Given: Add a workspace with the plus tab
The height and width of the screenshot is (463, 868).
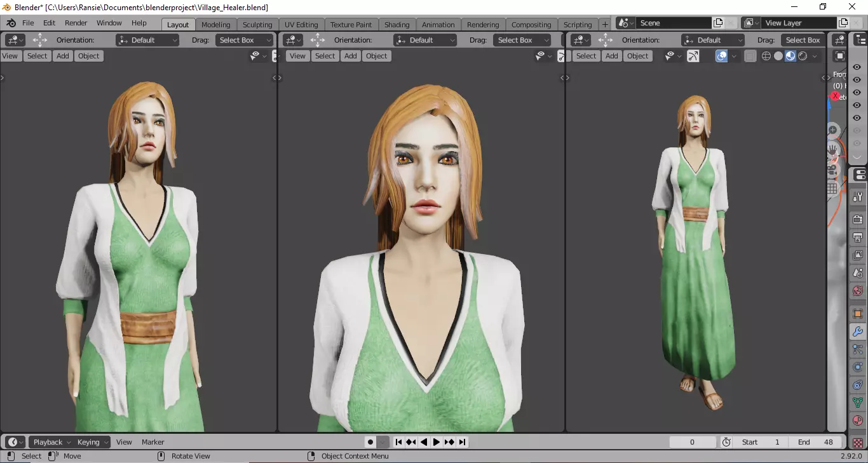Looking at the screenshot, I should pyautogui.click(x=605, y=24).
